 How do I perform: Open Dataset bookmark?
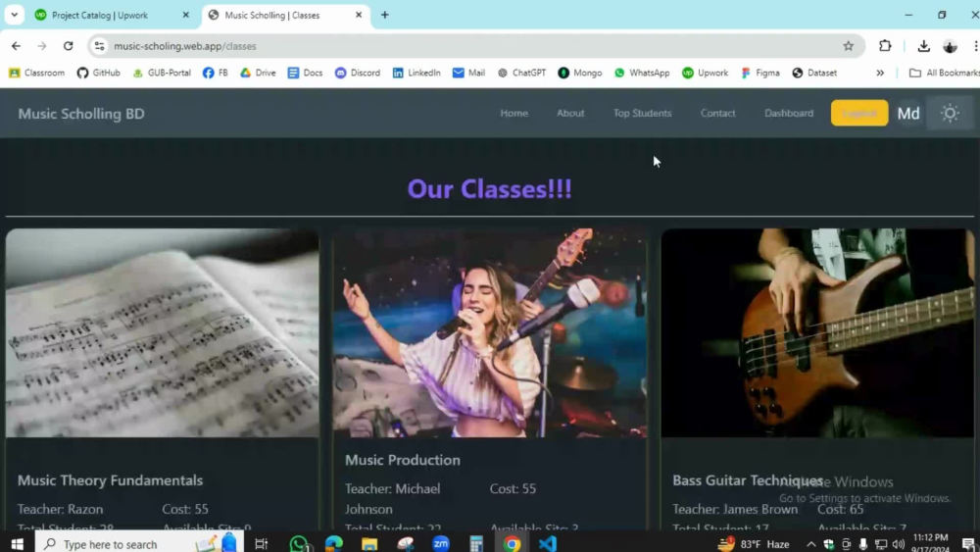click(x=814, y=74)
